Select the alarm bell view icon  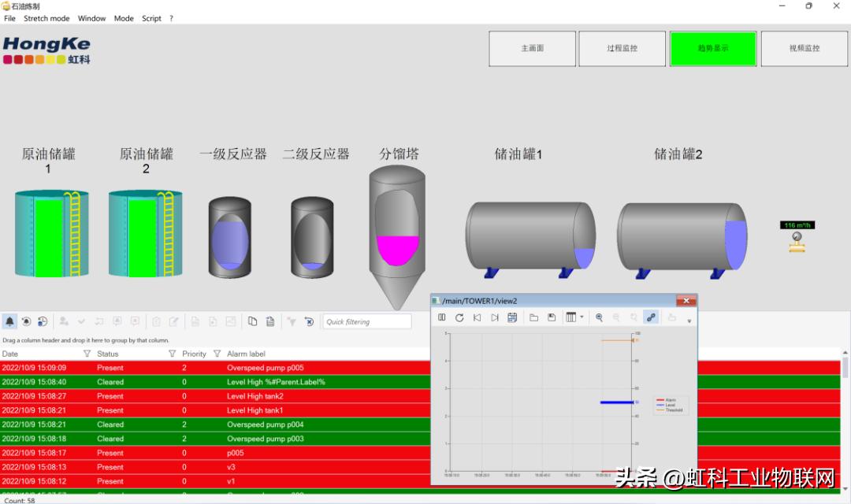click(x=9, y=321)
